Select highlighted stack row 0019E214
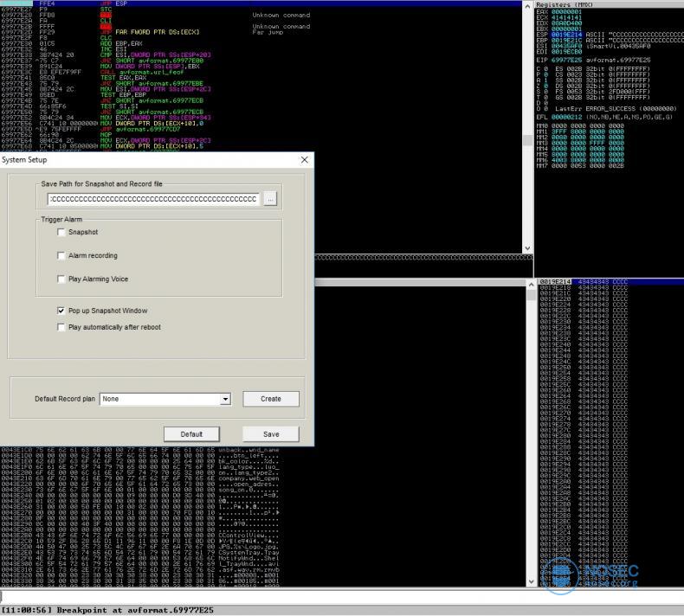 click(610, 282)
